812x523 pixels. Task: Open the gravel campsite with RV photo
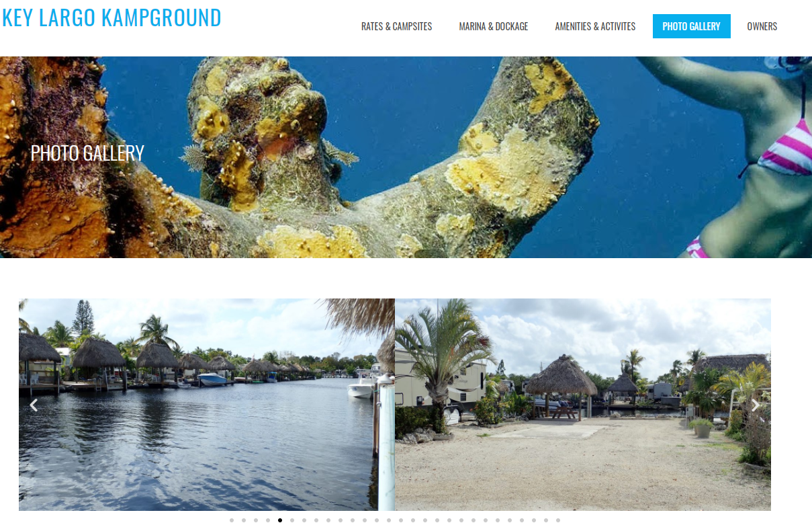point(583,405)
